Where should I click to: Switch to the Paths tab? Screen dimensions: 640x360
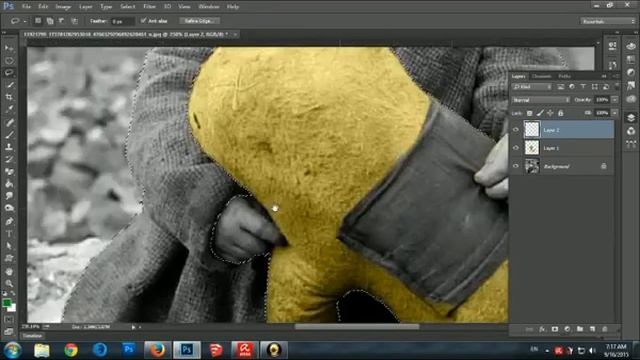point(564,76)
